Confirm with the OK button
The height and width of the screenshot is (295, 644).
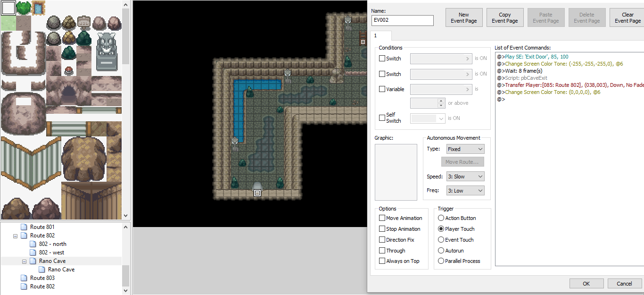pyautogui.click(x=586, y=284)
